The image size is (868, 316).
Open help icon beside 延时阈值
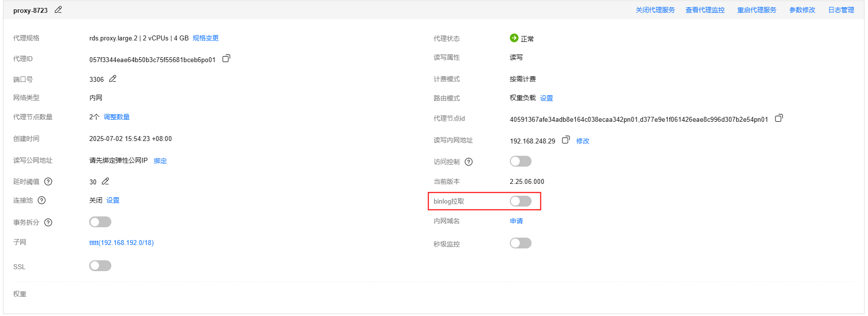pyautogui.click(x=48, y=181)
